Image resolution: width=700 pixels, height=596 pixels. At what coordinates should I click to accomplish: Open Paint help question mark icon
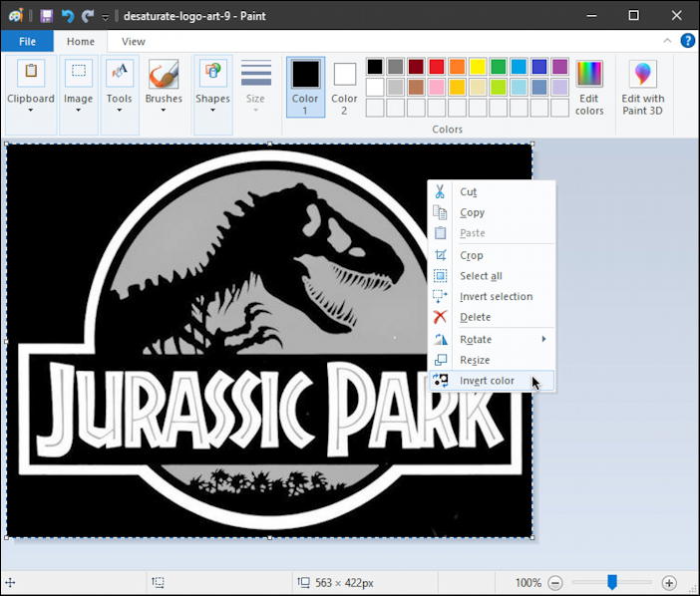click(687, 41)
